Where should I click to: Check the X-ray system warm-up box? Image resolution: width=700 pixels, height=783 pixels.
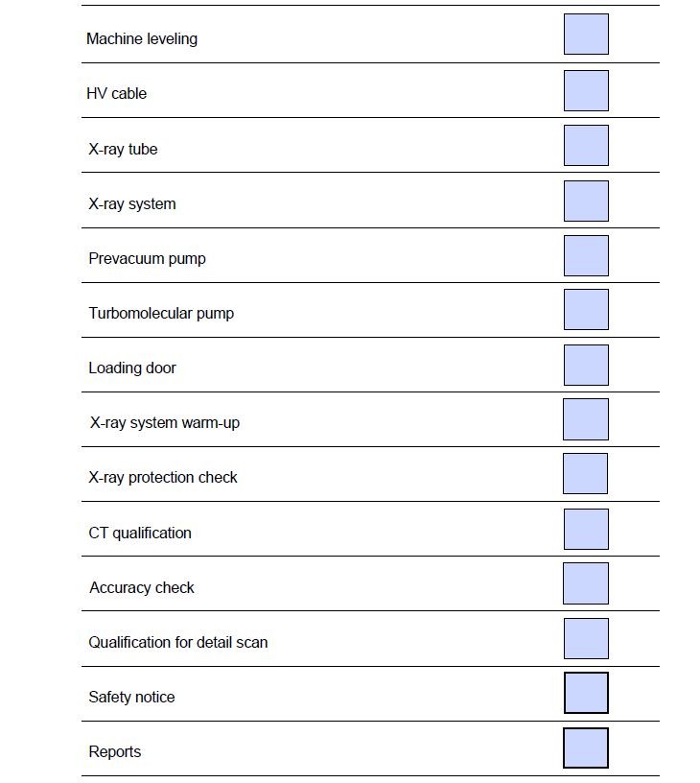(586, 419)
